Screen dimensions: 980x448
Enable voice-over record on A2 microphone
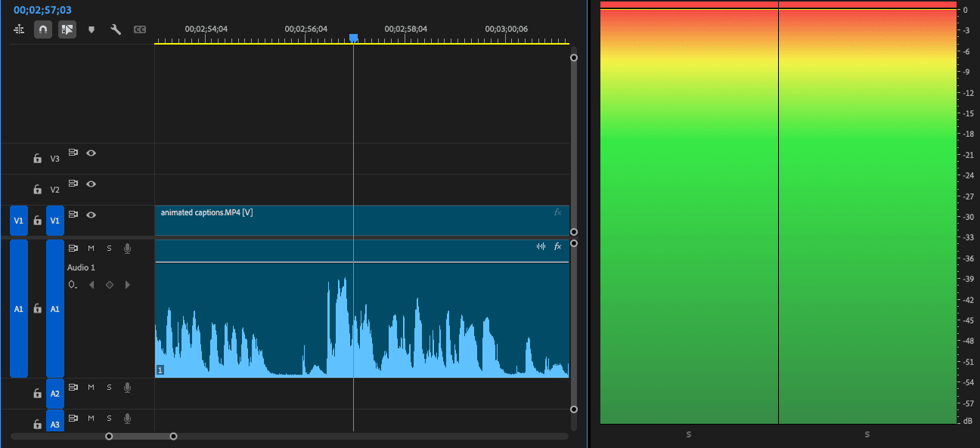point(127,387)
